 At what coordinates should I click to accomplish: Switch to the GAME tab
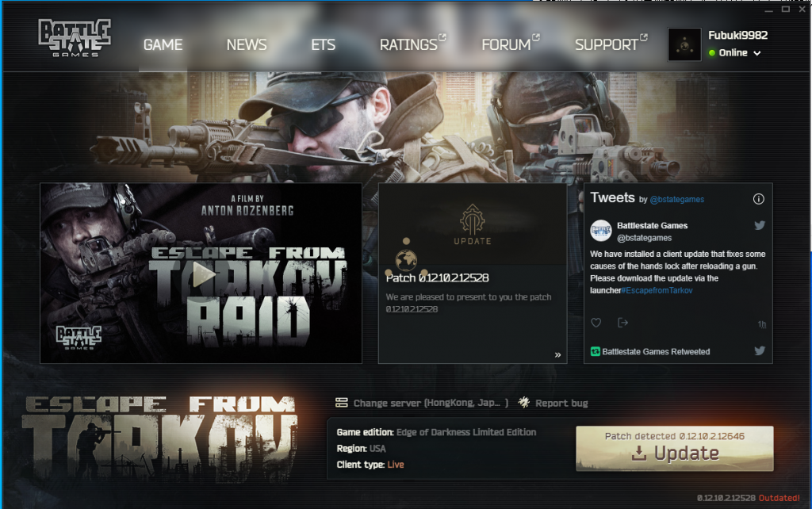[x=163, y=45]
